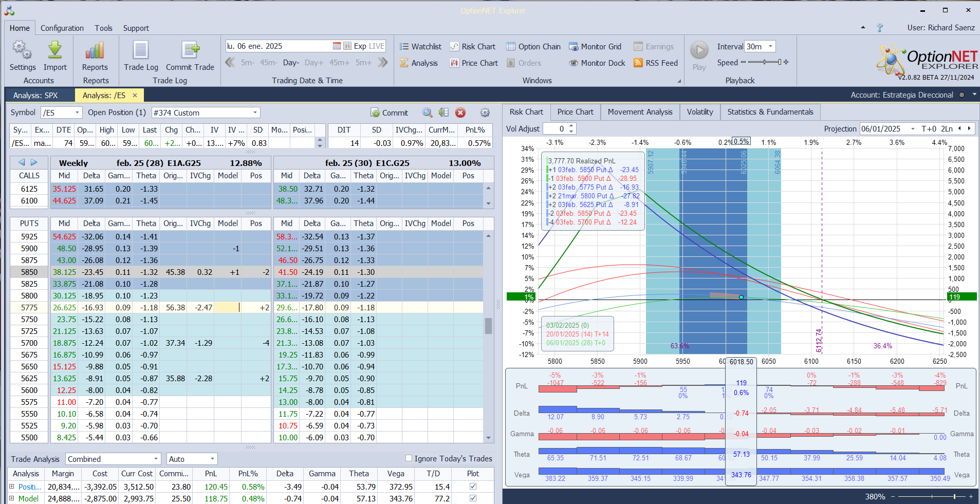Open the calendar picker for trading date

click(x=337, y=46)
